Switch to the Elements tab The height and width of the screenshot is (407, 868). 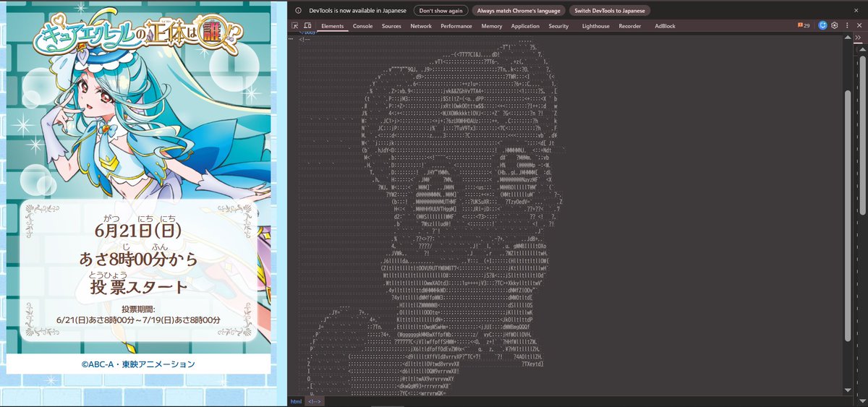coord(333,26)
